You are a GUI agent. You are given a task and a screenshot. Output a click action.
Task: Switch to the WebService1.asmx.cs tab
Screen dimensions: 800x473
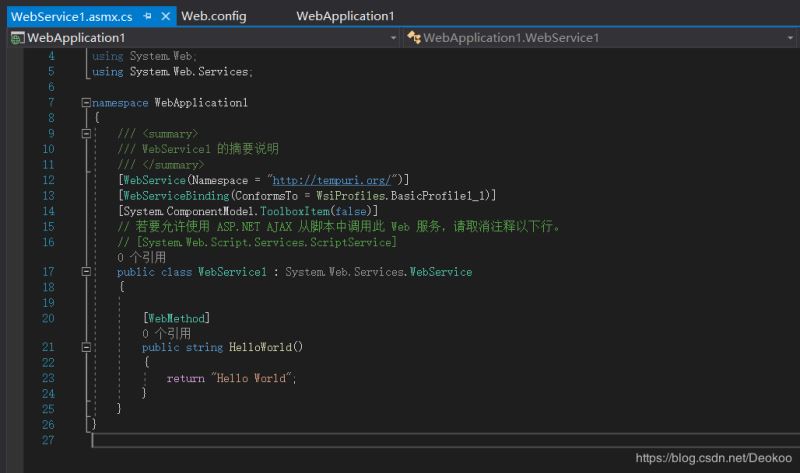71,16
